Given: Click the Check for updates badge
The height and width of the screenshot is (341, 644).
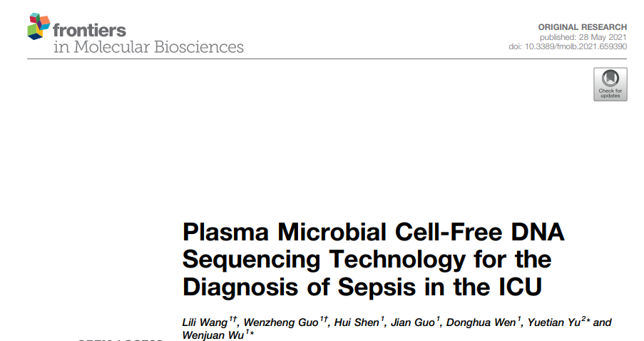Looking at the screenshot, I should point(610,84).
